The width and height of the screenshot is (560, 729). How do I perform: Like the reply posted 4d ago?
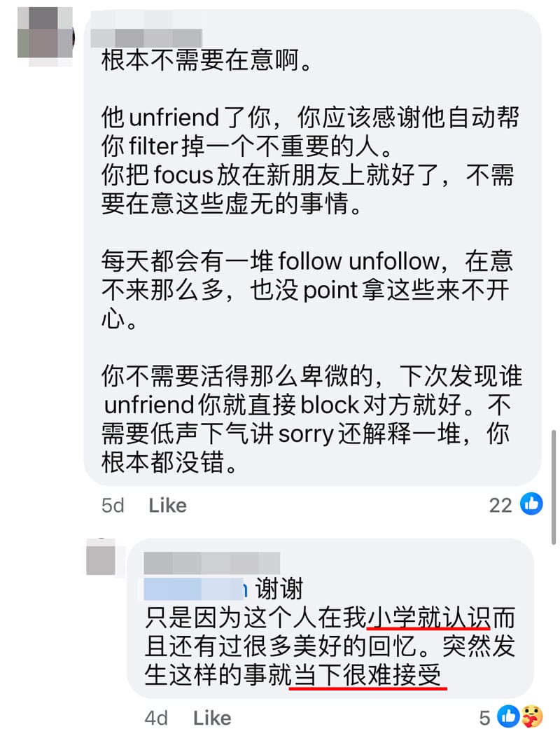click(212, 718)
